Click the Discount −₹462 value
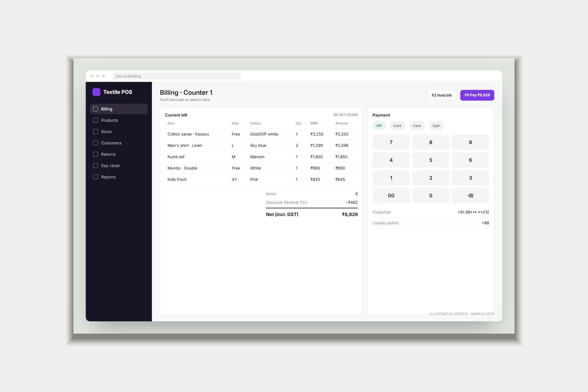Image resolution: width=588 pixels, height=392 pixels. 352,202
